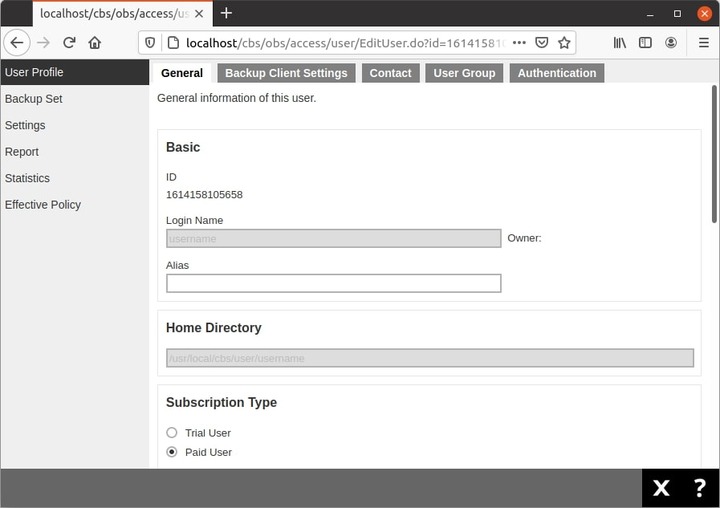Click the Alias text field
The height and width of the screenshot is (508, 720).
tap(333, 283)
